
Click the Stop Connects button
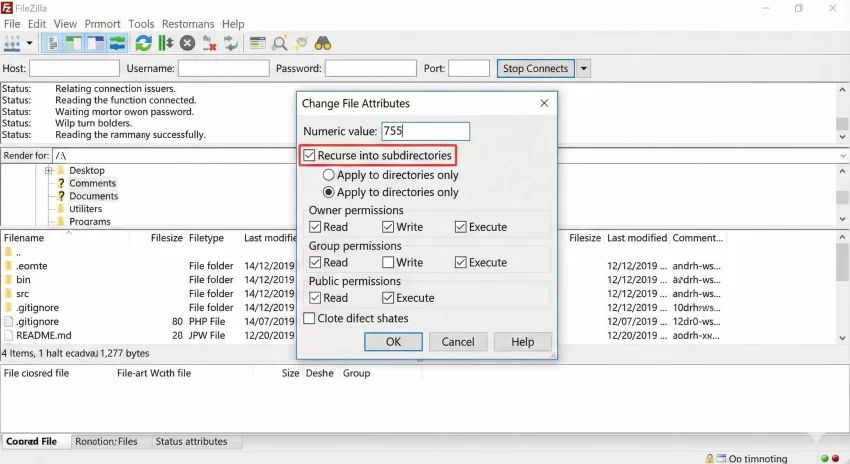[535, 68]
